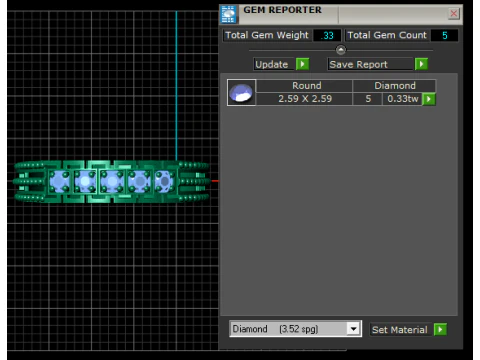Click the Set Material label

click(400, 330)
